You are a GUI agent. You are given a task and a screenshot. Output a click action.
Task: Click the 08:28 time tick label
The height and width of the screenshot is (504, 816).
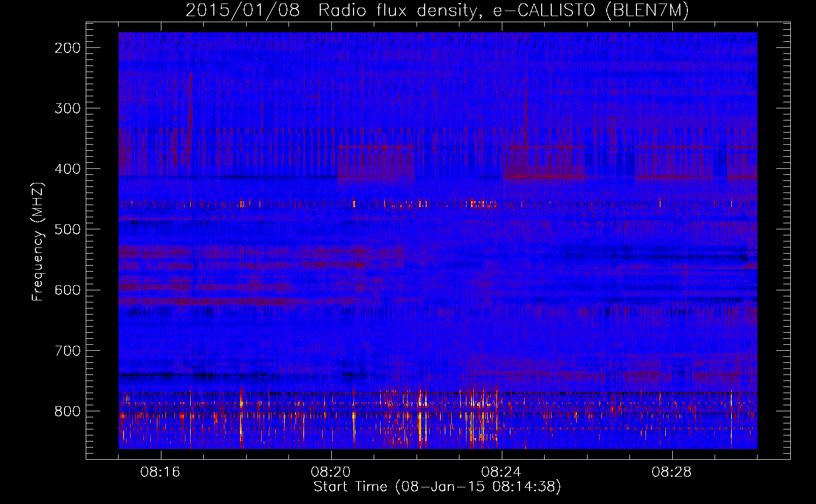pyautogui.click(x=672, y=472)
